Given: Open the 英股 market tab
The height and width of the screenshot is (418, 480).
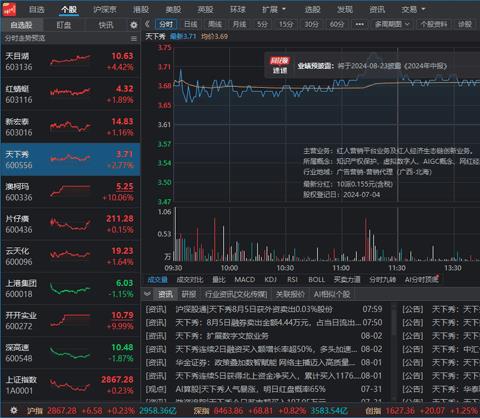Looking at the screenshot, I should [205, 9].
